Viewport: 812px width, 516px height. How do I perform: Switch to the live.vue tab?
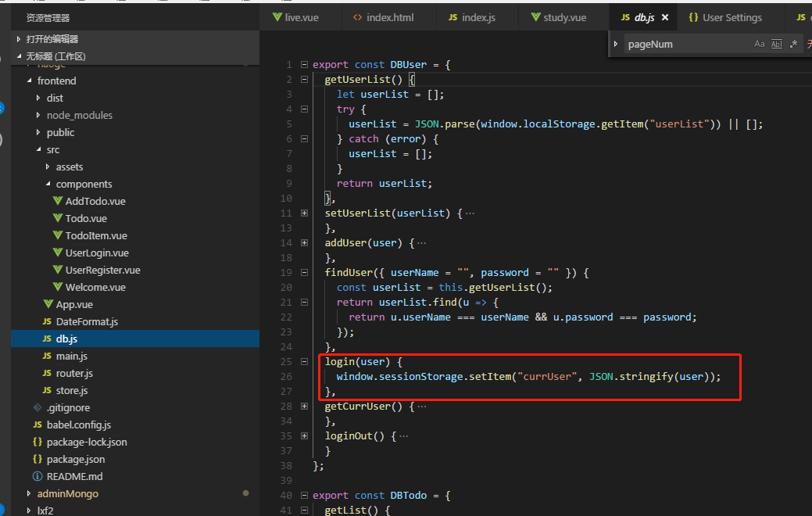tap(295, 17)
